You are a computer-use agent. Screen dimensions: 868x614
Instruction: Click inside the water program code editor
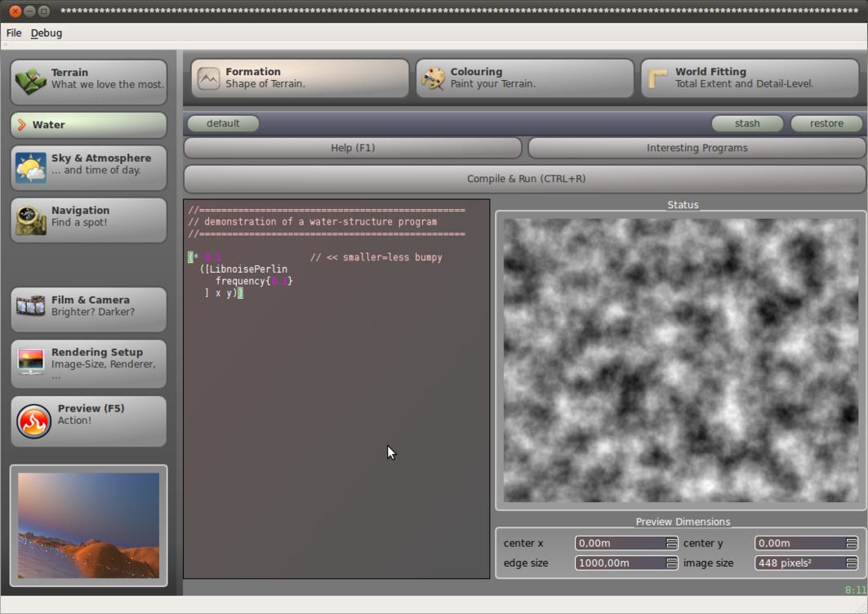[336, 408]
